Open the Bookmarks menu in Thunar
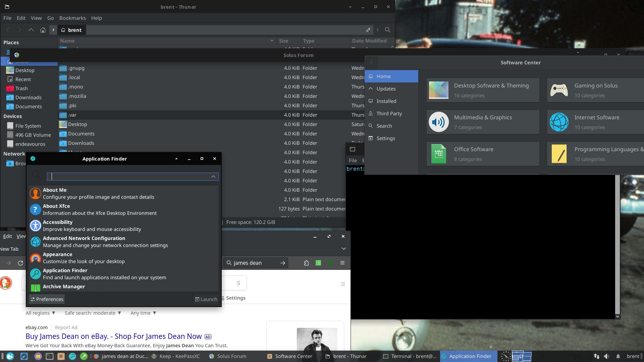The image size is (644, 362). pyautogui.click(x=72, y=18)
